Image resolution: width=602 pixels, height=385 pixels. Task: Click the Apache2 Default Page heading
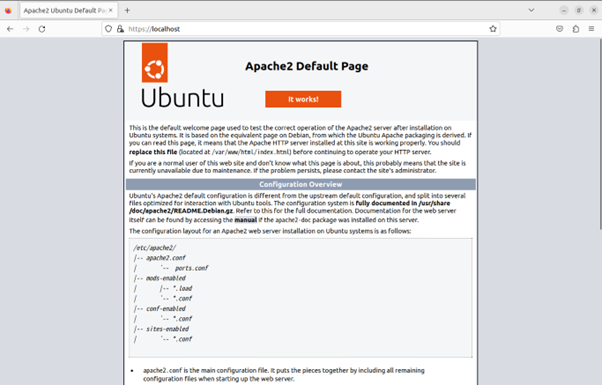[x=307, y=66]
